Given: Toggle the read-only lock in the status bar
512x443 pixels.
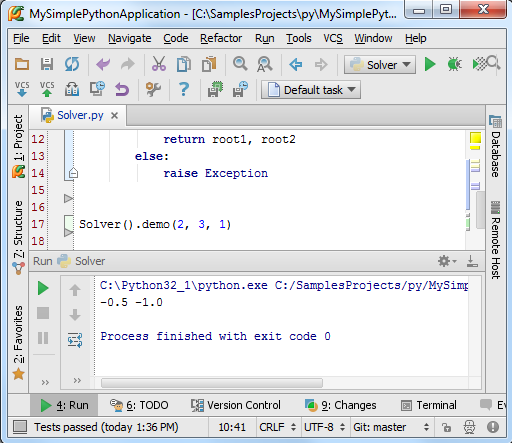Looking at the screenshot, I should pyautogui.click(x=446, y=427).
